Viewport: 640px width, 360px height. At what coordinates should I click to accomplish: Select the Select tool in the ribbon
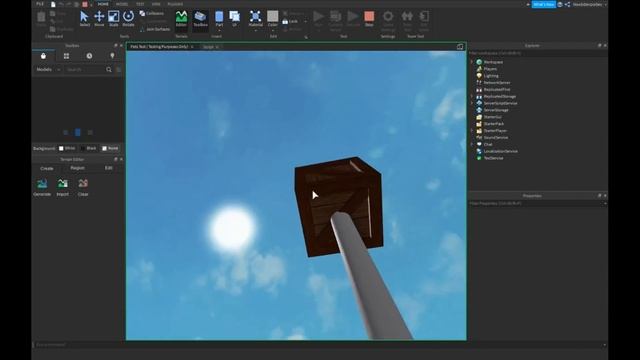pyautogui.click(x=84, y=19)
